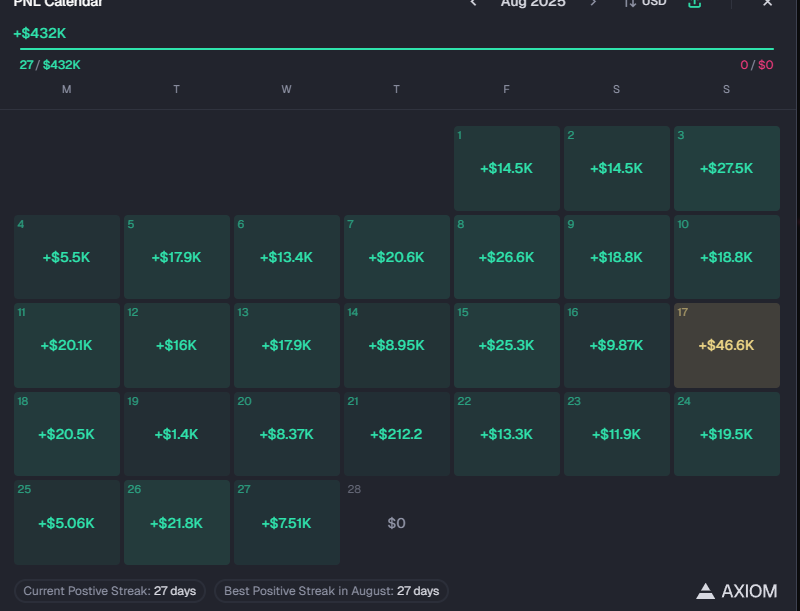Select day 4 cell +$5.5K

coord(67,257)
